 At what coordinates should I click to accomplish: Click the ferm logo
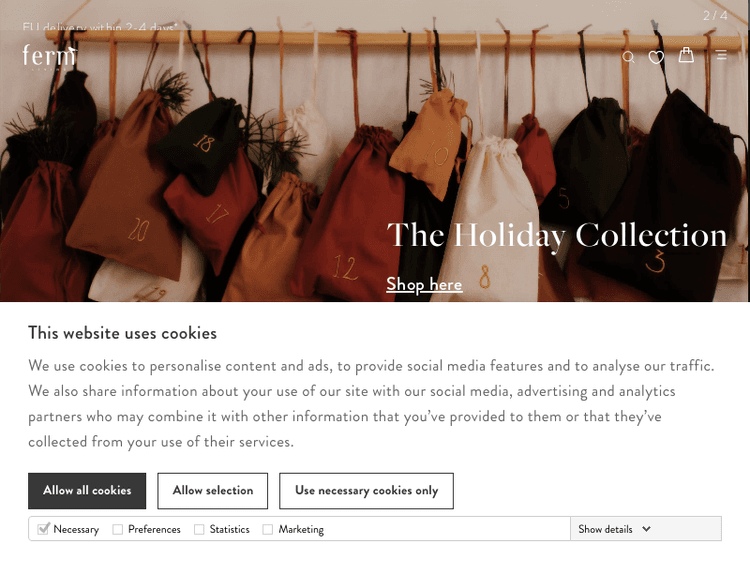(x=49, y=56)
